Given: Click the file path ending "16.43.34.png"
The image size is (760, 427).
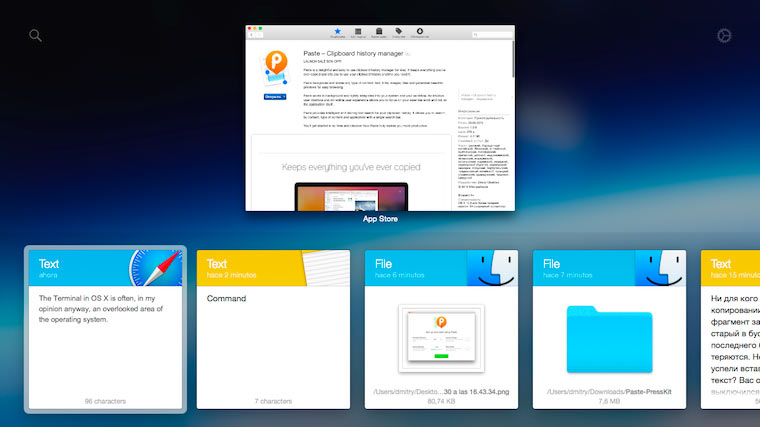Looking at the screenshot, I should pyautogui.click(x=441, y=392).
